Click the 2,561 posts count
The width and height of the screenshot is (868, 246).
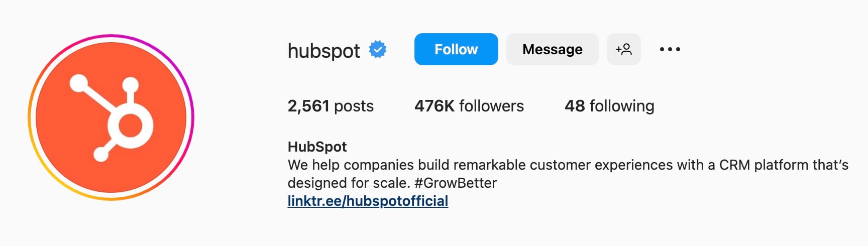click(331, 106)
